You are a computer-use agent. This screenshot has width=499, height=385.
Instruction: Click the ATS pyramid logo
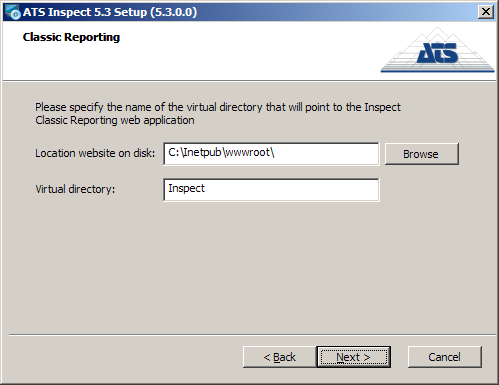(x=438, y=50)
